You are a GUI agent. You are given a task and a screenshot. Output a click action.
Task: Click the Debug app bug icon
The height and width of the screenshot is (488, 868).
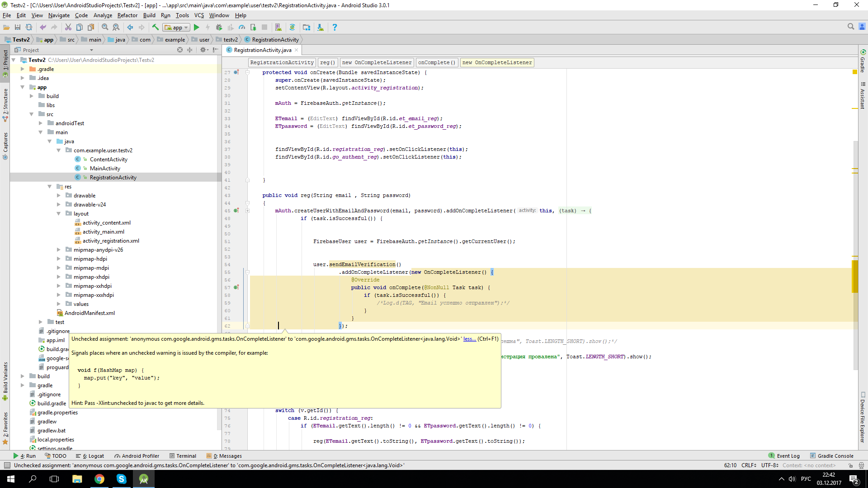point(219,28)
